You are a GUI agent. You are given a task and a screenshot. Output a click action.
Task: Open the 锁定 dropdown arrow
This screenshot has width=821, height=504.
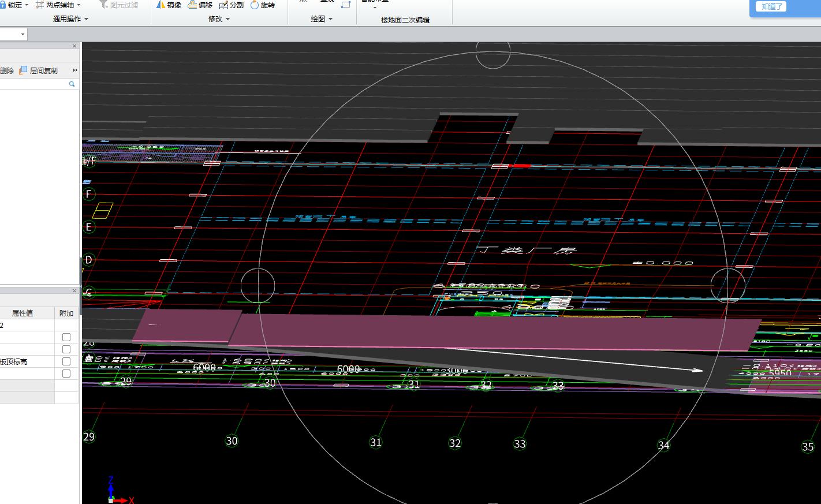27,5
